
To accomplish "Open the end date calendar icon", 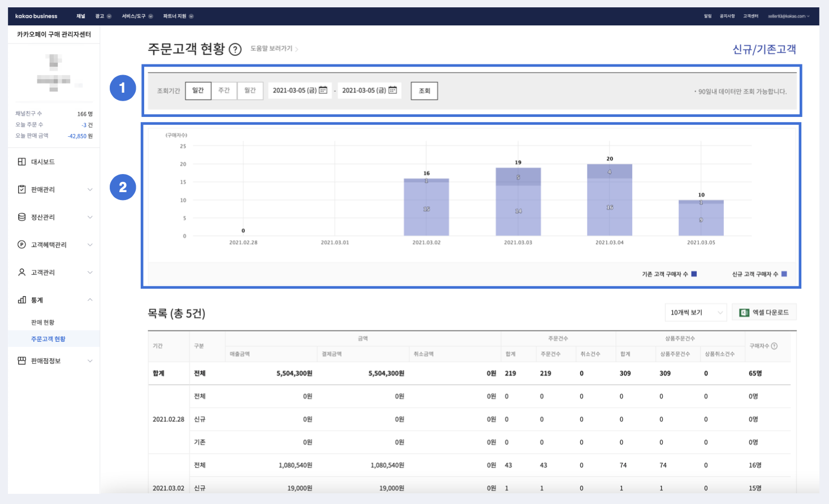I will tap(392, 90).
